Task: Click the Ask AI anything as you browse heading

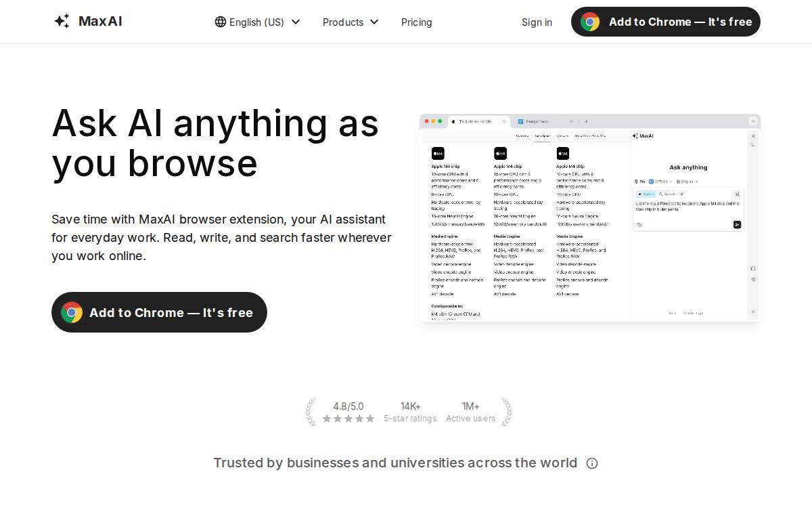Action: pos(215,142)
